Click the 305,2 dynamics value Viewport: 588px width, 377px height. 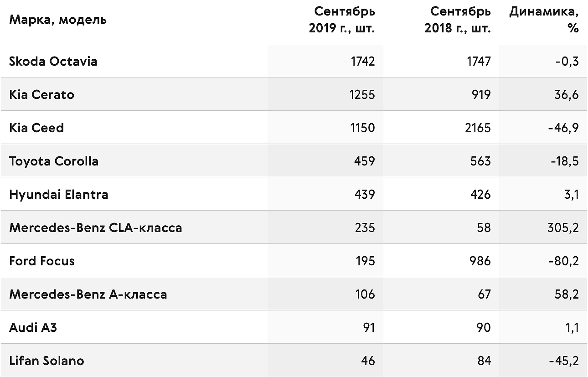click(x=563, y=227)
